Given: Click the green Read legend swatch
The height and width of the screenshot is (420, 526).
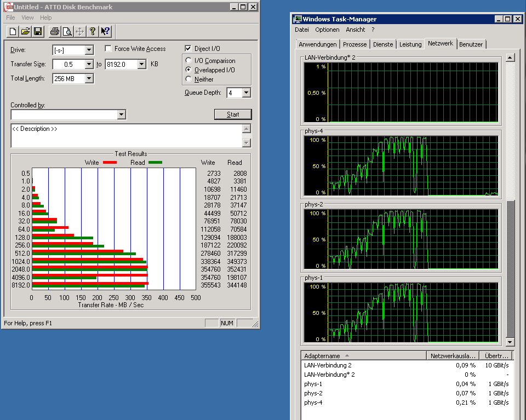Looking at the screenshot, I should 155,162.
